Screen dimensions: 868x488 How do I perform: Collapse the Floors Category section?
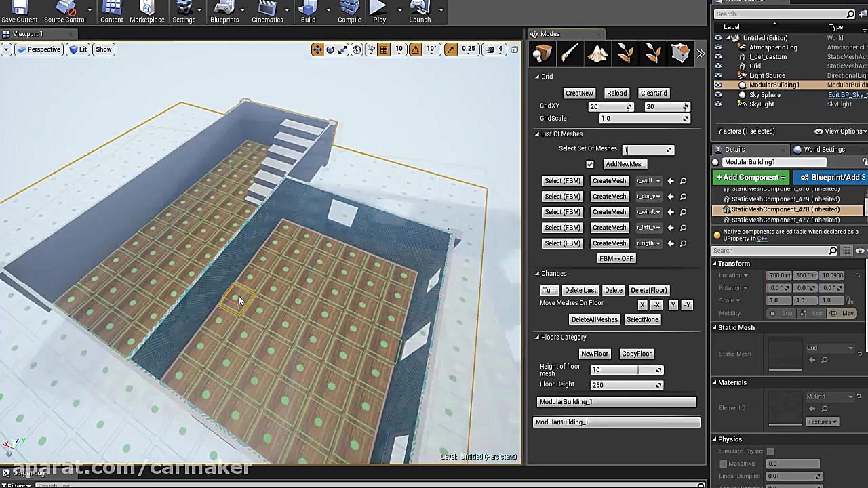[x=537, y=338]
